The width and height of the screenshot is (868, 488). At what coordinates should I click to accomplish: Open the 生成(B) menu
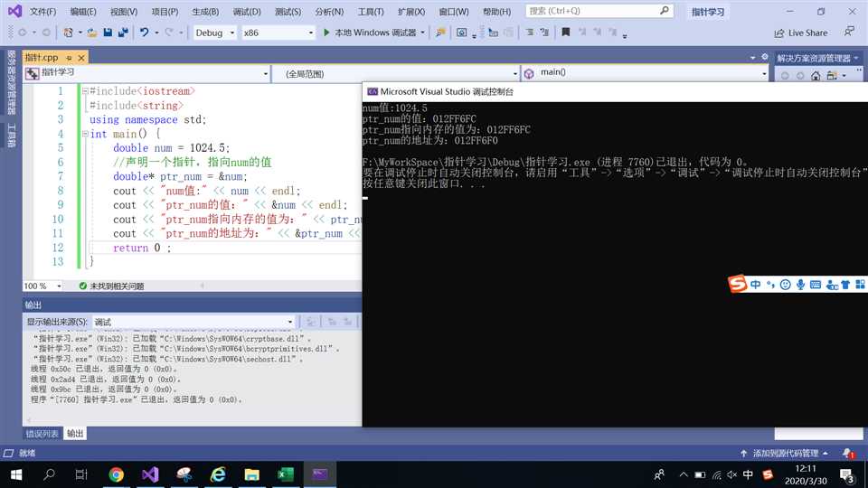pos(205,11)
